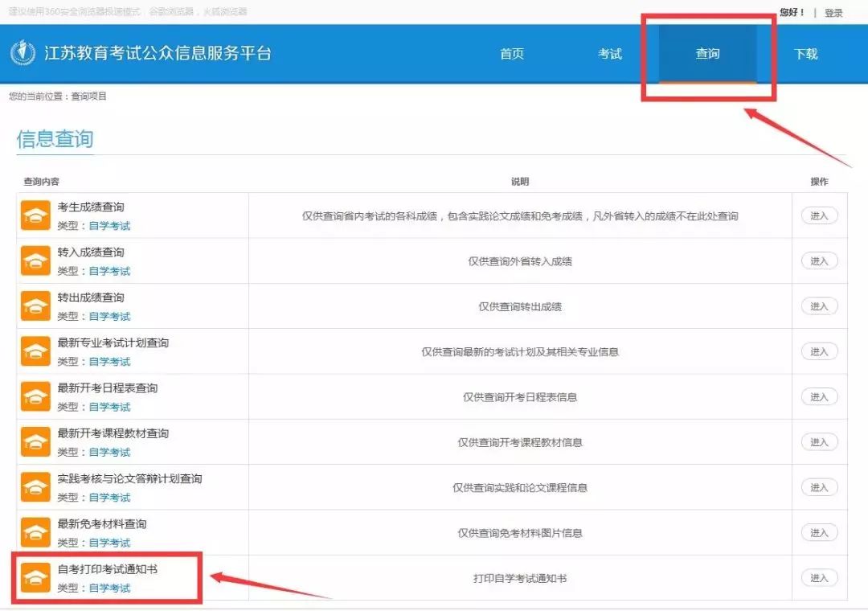868x611 pixels.
Task: Click 进入 for 自考打印考试通知书
Action: point(819,577)
